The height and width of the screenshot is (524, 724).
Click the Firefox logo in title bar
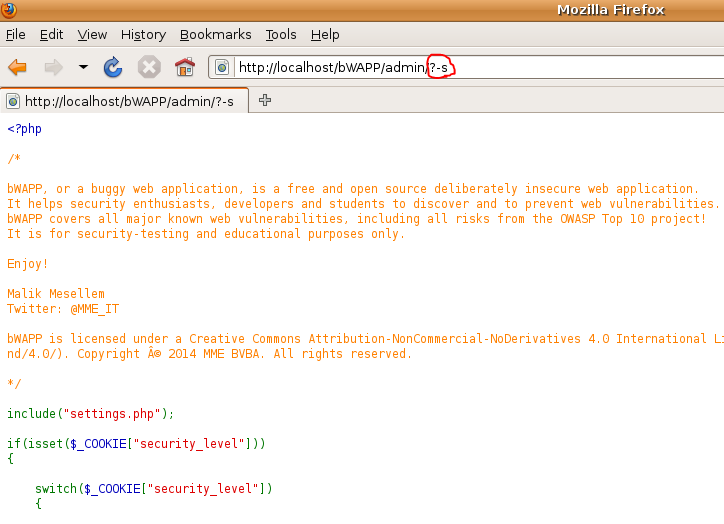pyautogui.click(x=9, y=10)
